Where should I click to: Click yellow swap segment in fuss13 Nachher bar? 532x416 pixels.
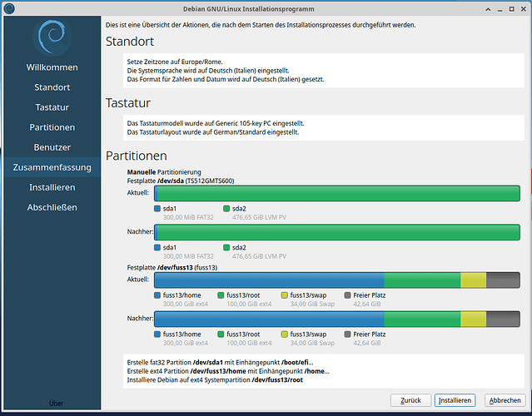coord(473,319)
